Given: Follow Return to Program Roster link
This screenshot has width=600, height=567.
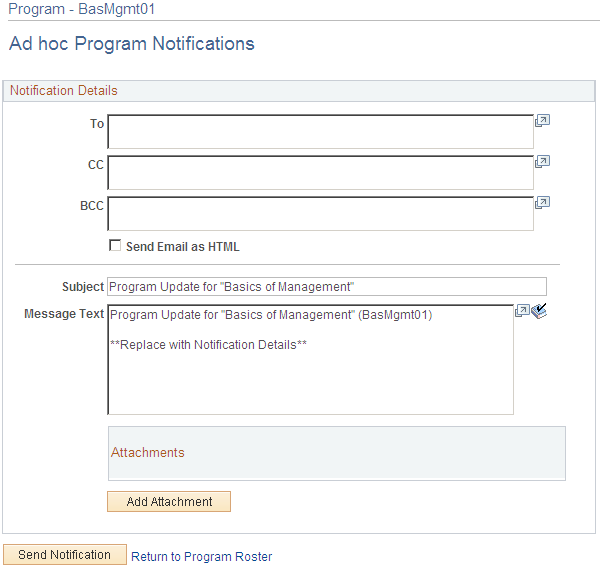Looking at the screenshot, I should tap(201, 557).
